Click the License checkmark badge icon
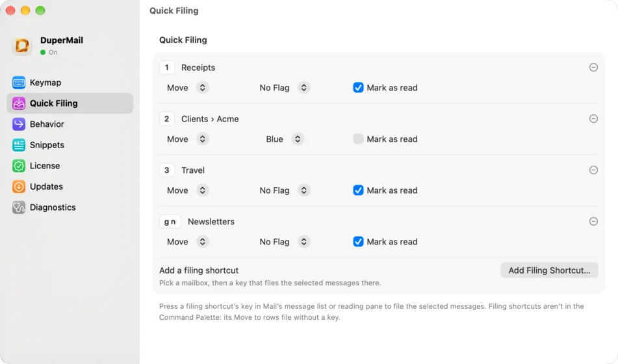 coord(19,166)
